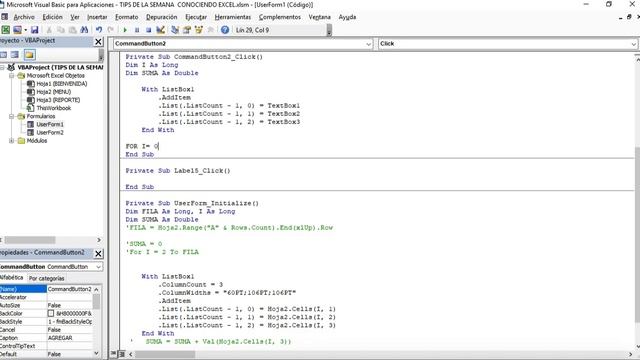Viewport: 640px width, 360px height.
Task: Open the Object Browser icon
Action: [x=199, y=30]
